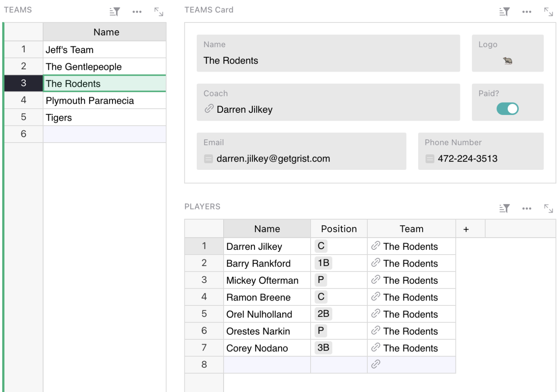Open sort and filter for TEAMS widget
This screenshot has width=560, height=392.
(115, 12)
